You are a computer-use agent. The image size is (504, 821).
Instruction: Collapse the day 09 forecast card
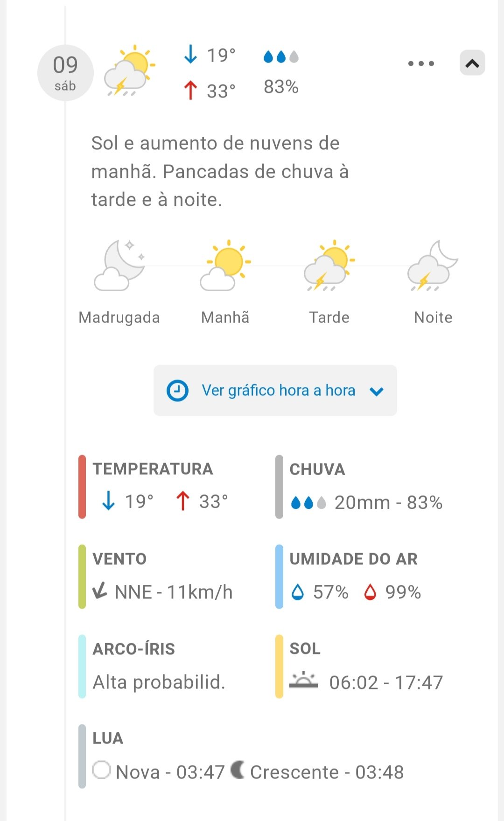[472, 63]
